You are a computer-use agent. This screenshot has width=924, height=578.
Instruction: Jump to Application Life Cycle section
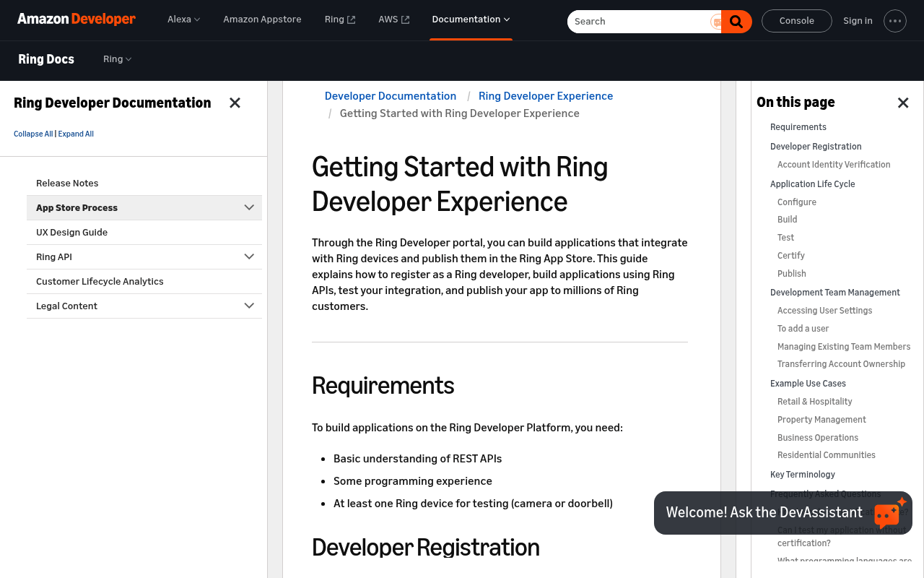tap(813, 184)
